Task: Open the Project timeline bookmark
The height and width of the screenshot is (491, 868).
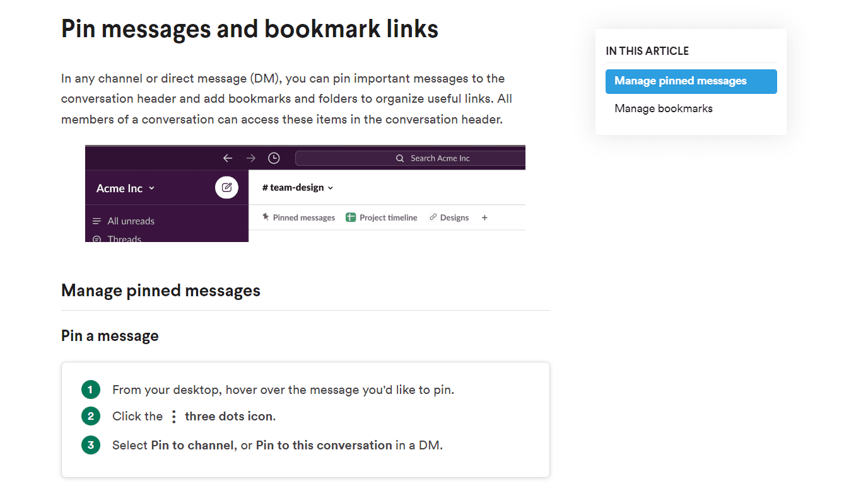Action: 388,217
